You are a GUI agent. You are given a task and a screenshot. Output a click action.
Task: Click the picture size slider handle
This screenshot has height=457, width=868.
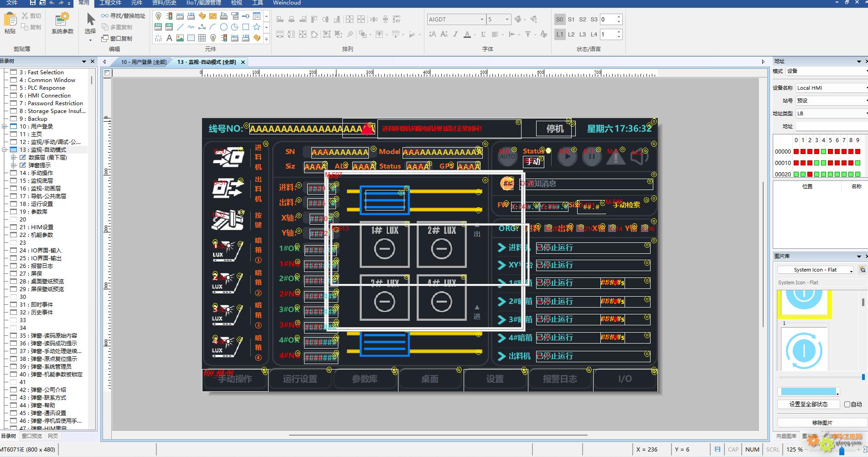click(863, 377)
